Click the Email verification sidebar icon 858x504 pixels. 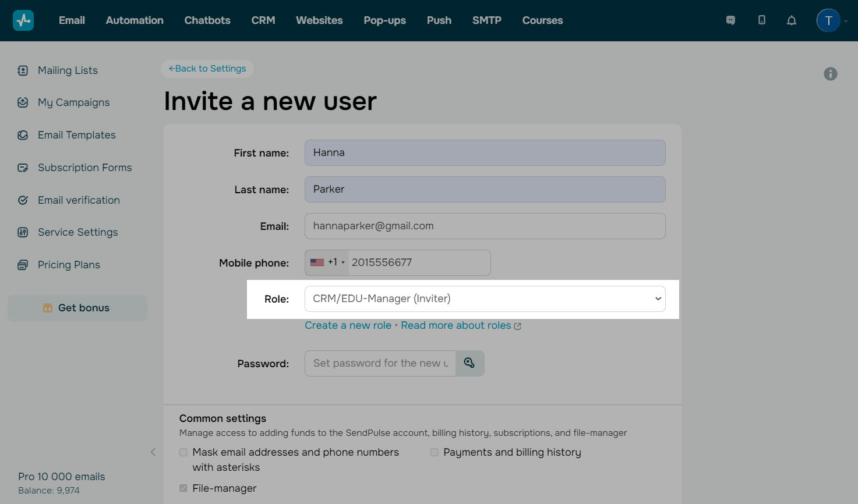(23, 200)
